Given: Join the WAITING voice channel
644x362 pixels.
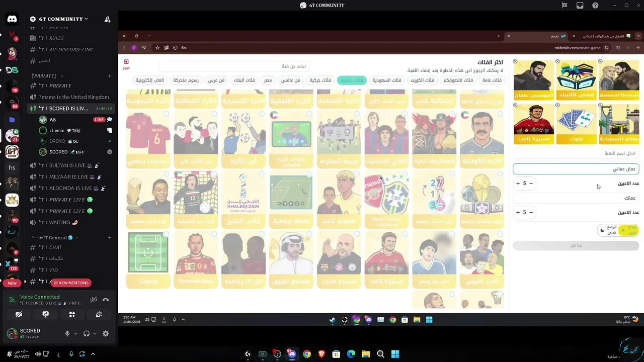Looking at the screenshot, I should [x=70, y=222].
